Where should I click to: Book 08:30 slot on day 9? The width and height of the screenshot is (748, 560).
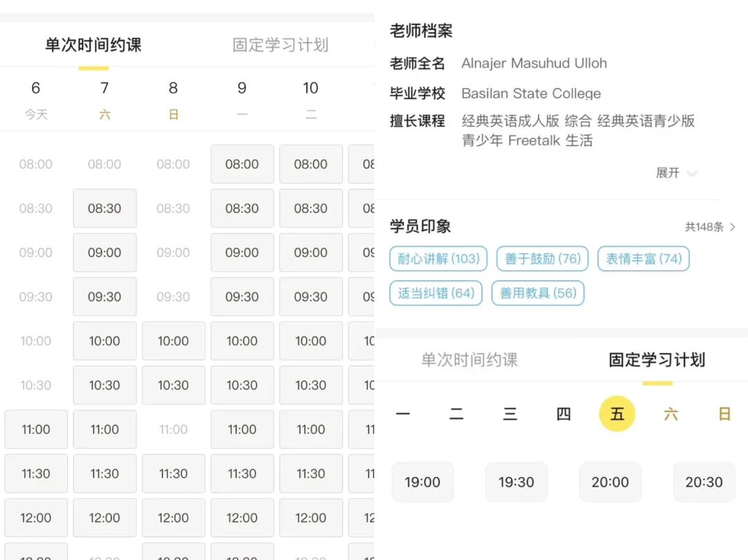click(242, 208)
